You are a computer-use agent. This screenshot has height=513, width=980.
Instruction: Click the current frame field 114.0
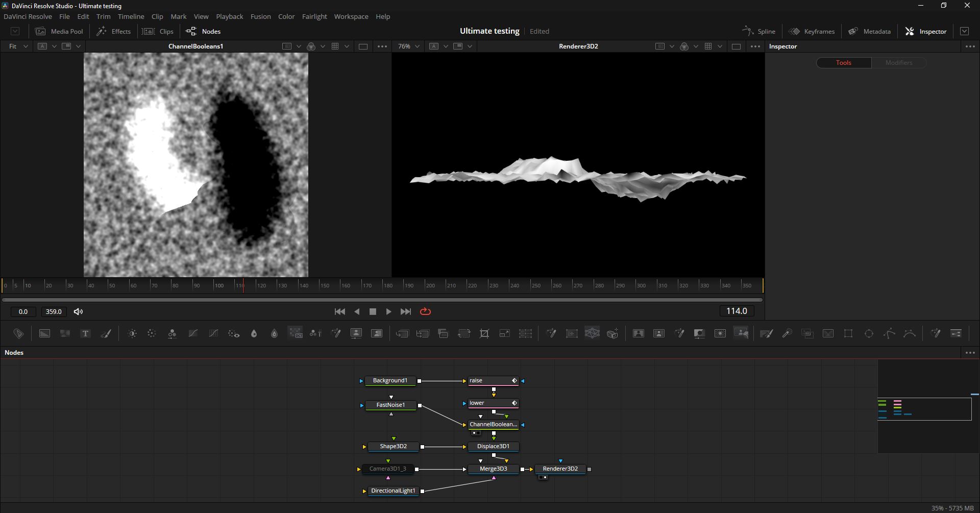tap(737, 311)
